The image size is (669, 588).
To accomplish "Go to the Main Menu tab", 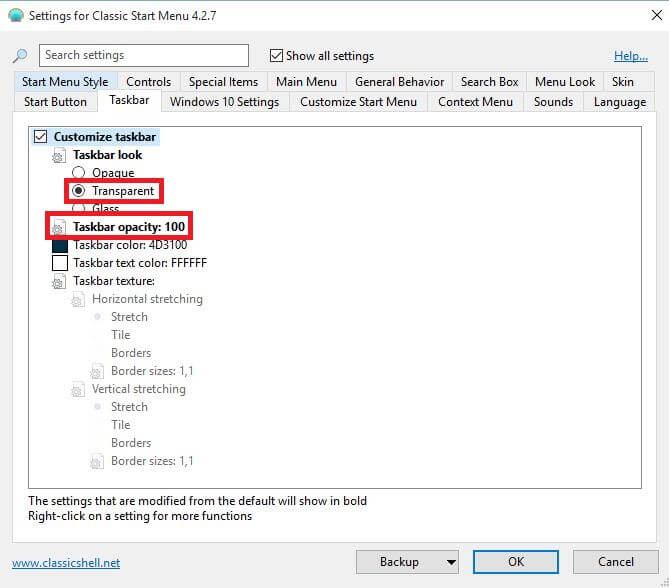I will pos(306,82).
